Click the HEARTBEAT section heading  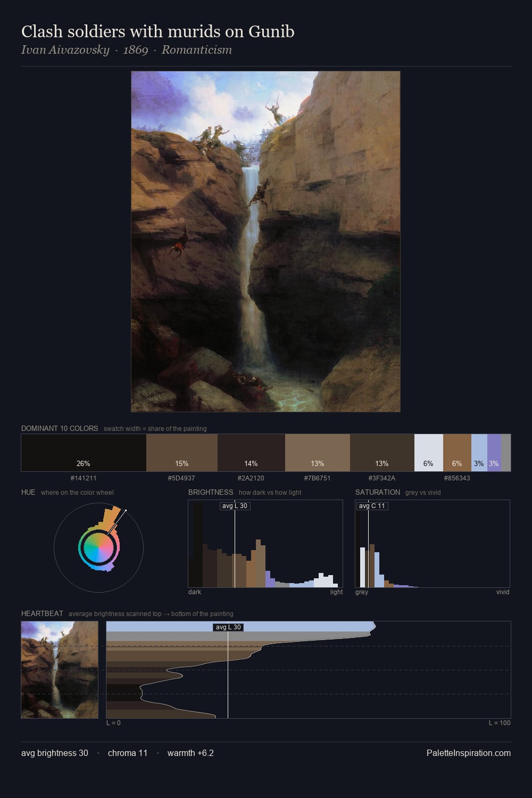point(42,613)
